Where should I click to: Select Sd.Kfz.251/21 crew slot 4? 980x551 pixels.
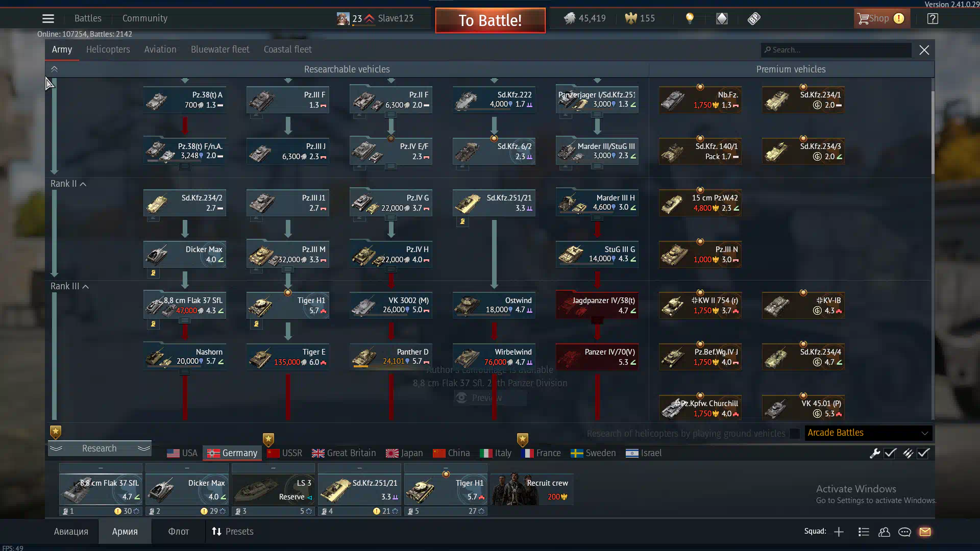click(359, 489)
